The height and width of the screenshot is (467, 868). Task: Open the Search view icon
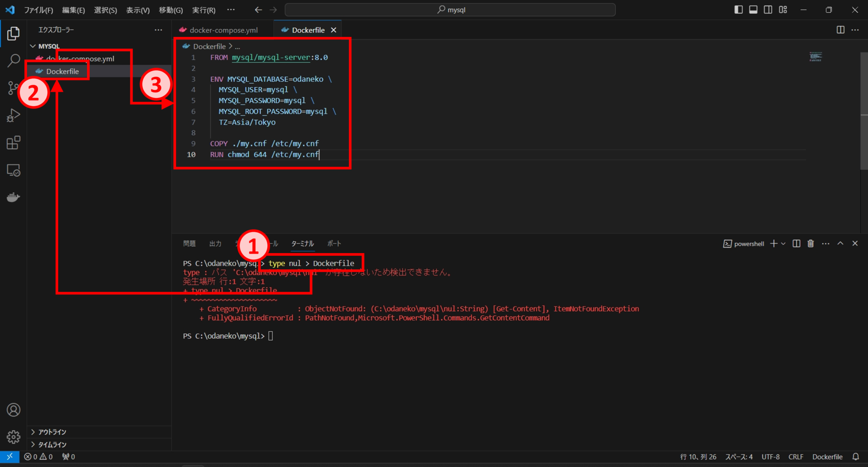click(x=13, y=61)
